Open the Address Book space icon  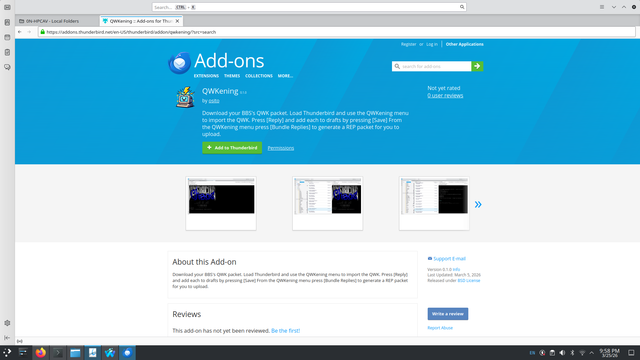click(7, 22)
